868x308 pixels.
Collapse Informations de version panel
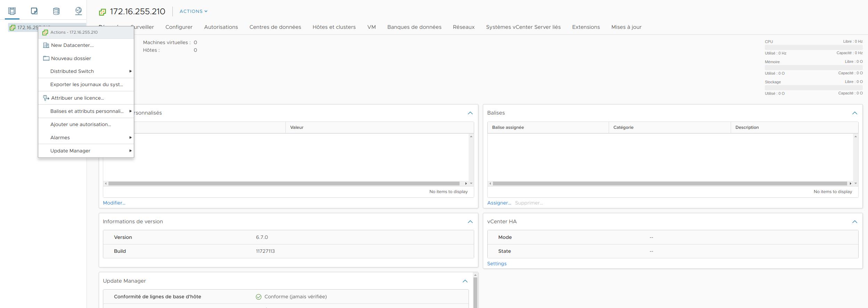coord(470,222)
